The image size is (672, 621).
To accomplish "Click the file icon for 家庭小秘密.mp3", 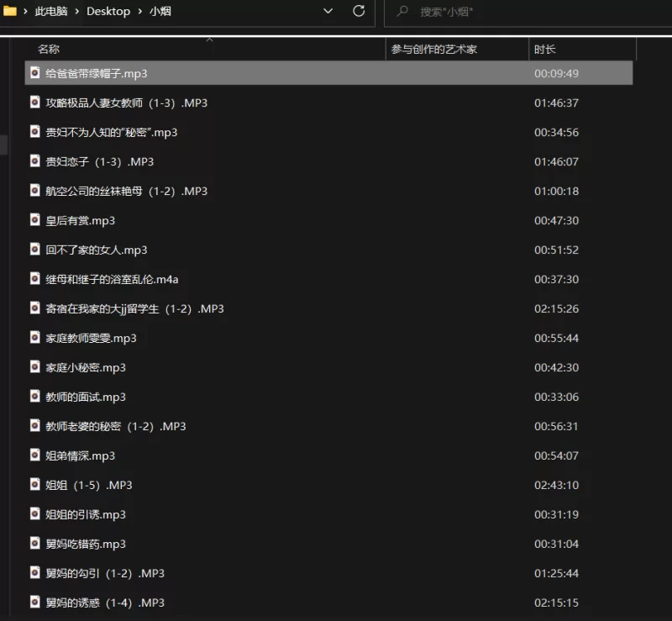I will 35,367.
